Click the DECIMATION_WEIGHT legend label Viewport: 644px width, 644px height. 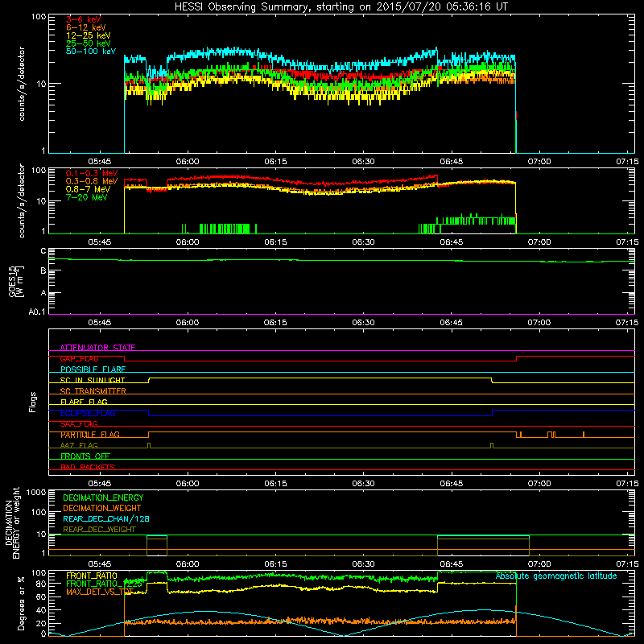(x=102, y=508)
